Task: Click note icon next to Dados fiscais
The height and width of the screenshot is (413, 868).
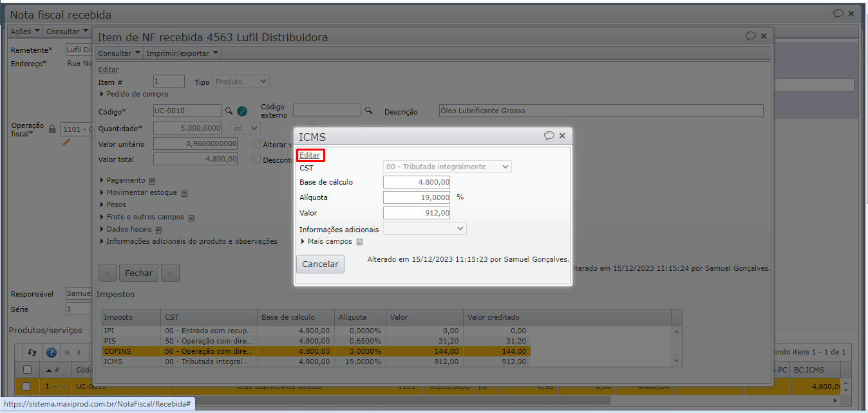Action: click(x=158, y=230)
